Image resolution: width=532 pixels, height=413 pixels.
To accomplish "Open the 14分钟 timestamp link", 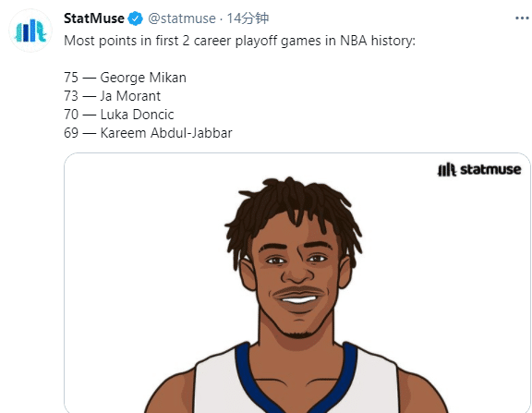I will (x=248, y=18).
